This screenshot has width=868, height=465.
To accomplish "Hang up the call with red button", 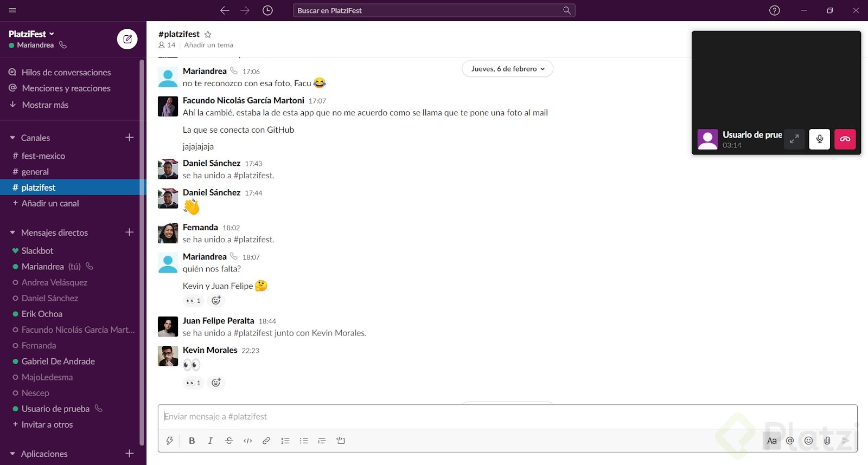I will point(845,139).
